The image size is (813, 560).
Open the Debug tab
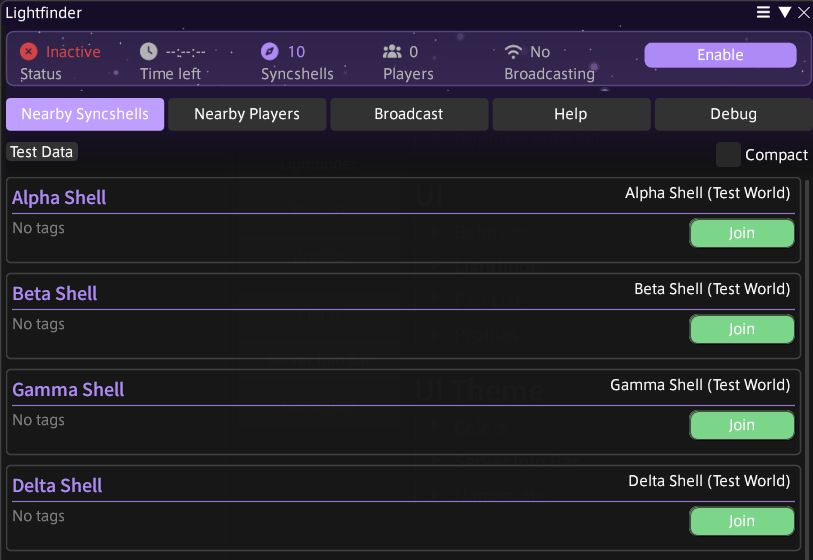pos(733,114)
